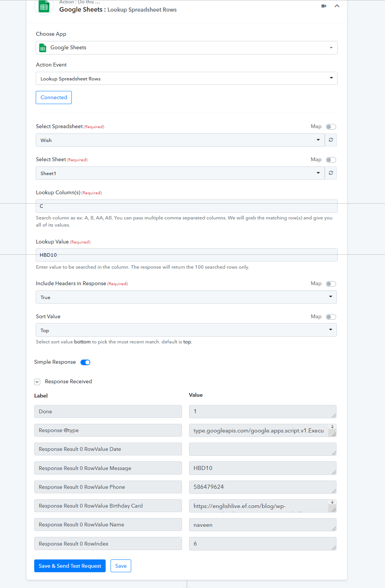Click the resize handle of the Done value field

tap(334, 415)
